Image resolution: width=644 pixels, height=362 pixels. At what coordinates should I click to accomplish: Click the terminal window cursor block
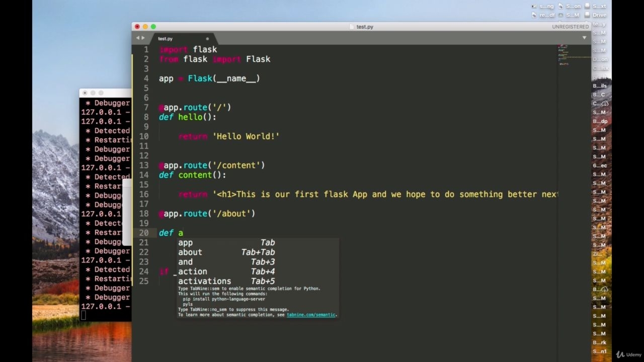[84, 315]
